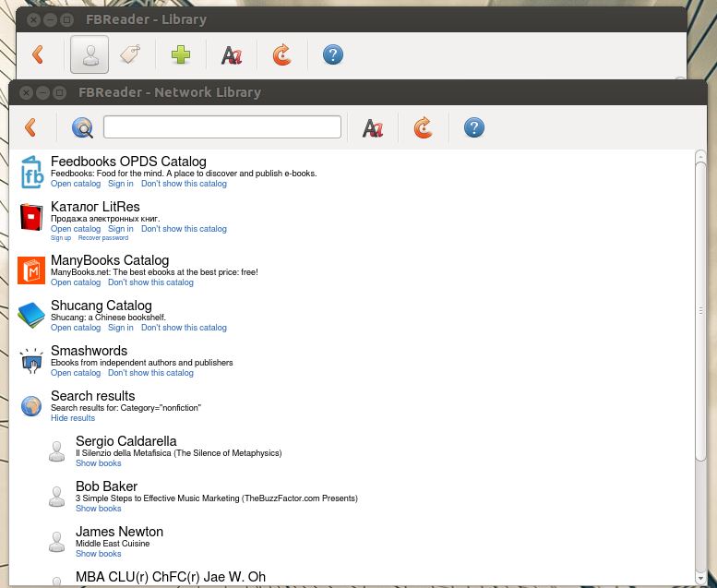Click the scrollbar up arrow in Network Library
Image resolution: width=717 pixels, height=588 pixels.
700,157
